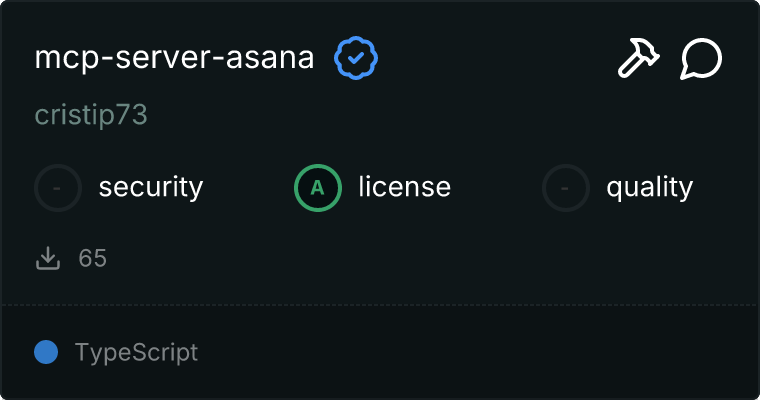Open the chat bubble icon

pos(701,60)
